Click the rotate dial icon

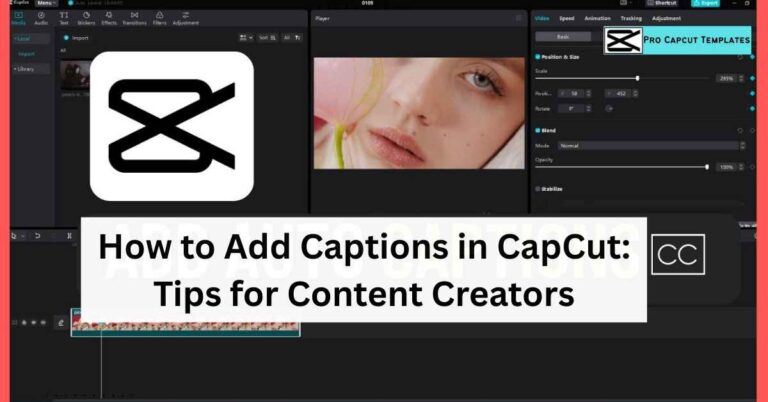[x=609, y=108]
